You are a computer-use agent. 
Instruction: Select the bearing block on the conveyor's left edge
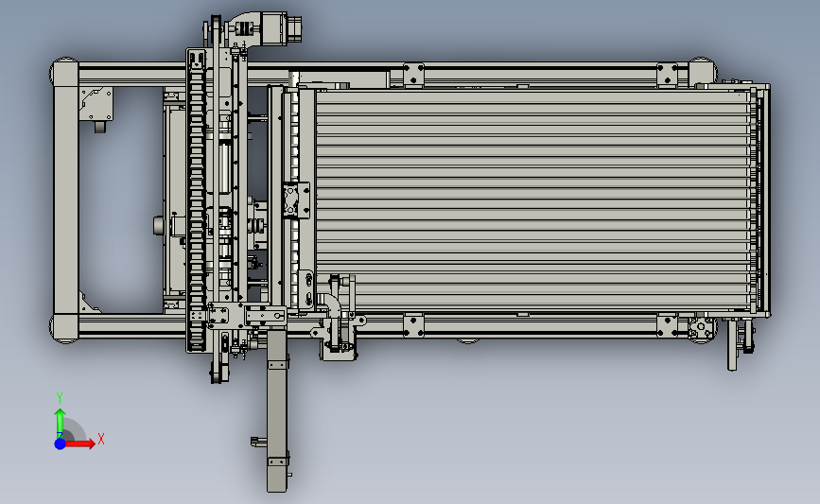(x=296, y=200)
